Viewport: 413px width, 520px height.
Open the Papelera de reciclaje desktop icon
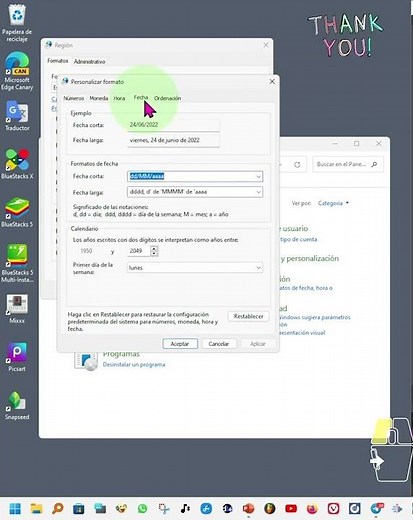pos(17,23)
